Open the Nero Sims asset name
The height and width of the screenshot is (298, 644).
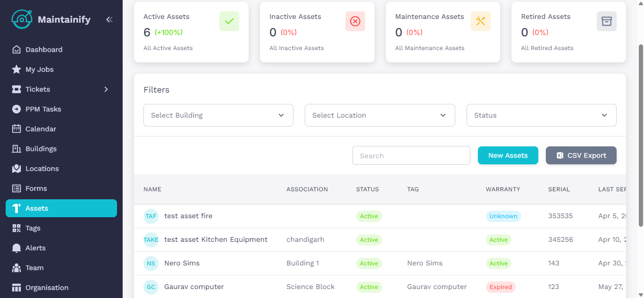[182, 263]
